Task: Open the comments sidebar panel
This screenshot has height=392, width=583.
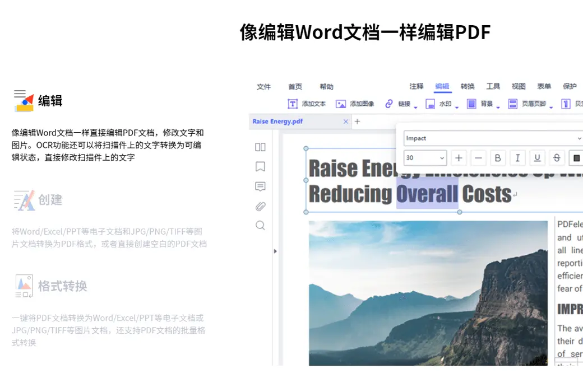Action: tap(260, 186)
